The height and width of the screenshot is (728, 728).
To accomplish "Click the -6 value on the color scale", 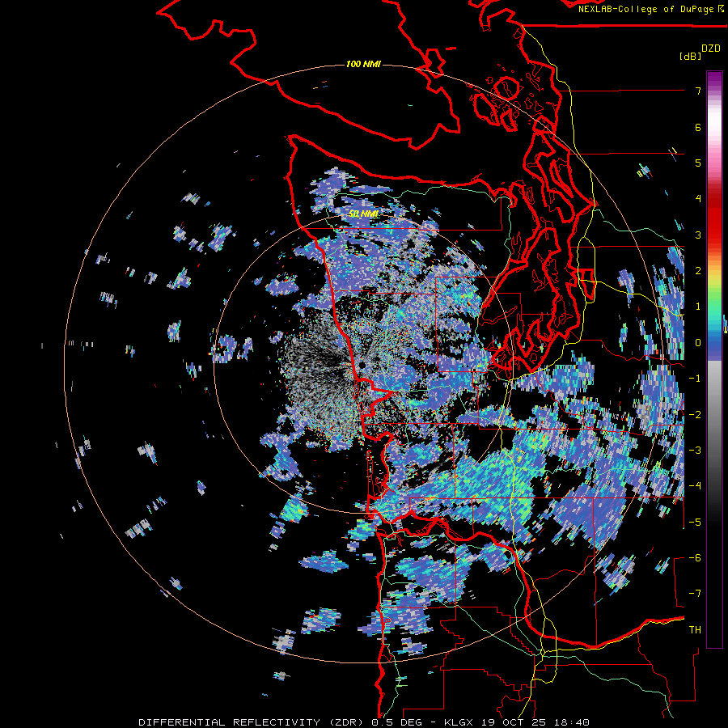I will (695, 558).
